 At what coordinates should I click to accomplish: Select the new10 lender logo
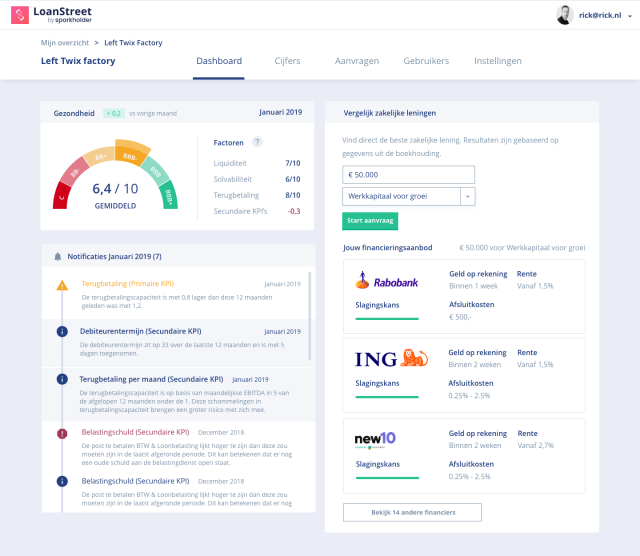(375, 440)
